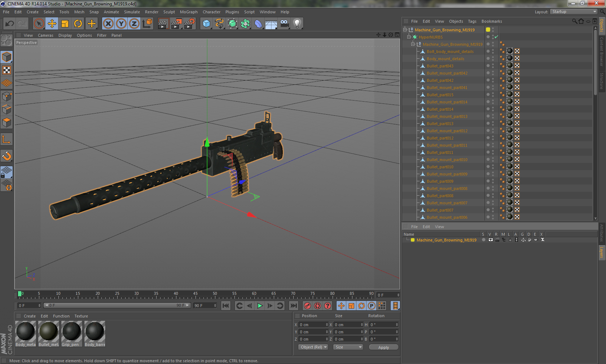Switch to Model mode

click(x=7, y=57)
